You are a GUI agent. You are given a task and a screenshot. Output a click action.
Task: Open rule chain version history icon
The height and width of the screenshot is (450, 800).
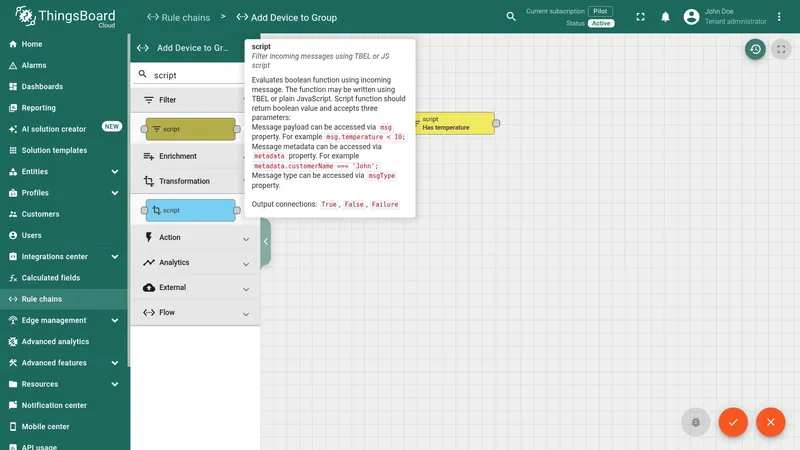coord(755,49)
